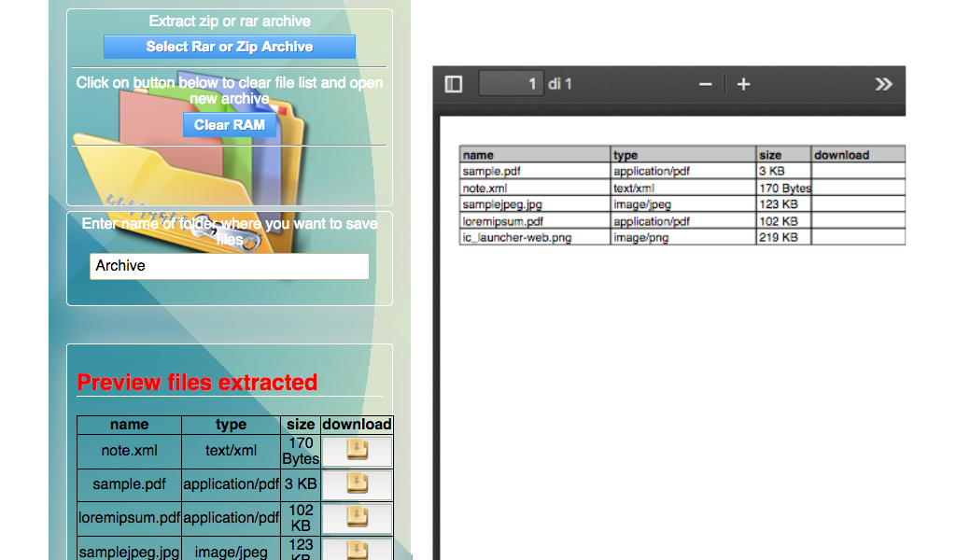Download the samplejpeg.jpg image

click(356, 550)
